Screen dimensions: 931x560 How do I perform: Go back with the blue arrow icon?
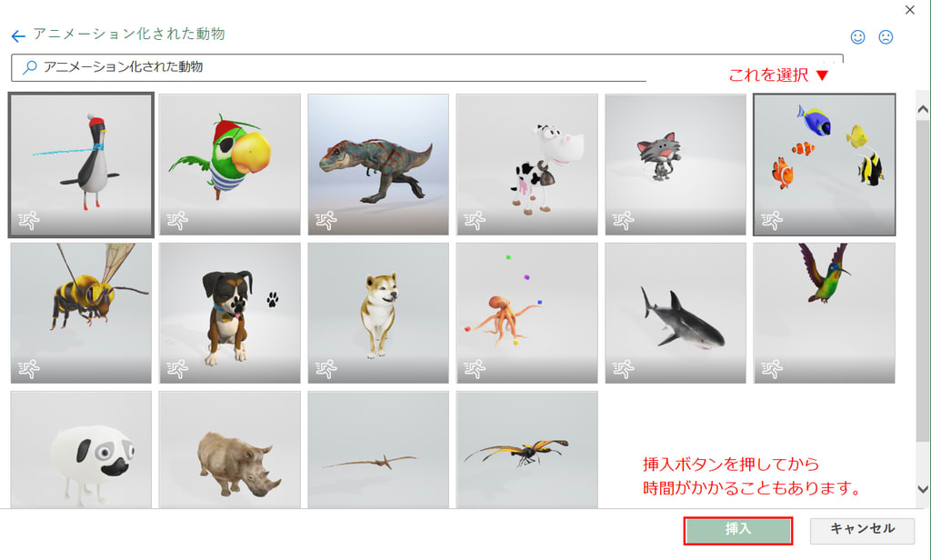click(x=18, y=36)
